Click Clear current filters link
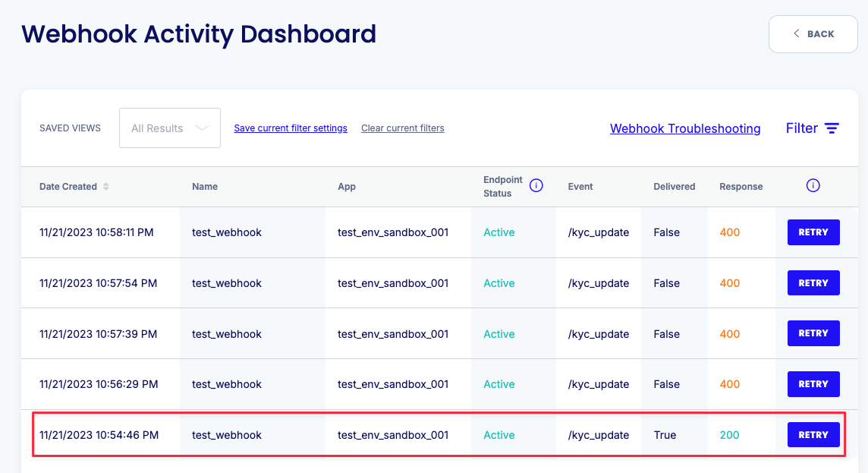The image size is (868, 473). (x=402, y=128)
